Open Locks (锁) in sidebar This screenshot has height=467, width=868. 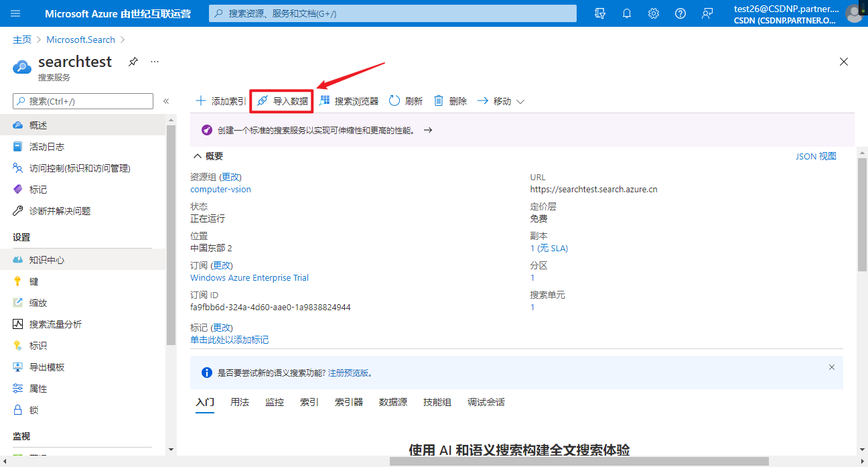83,410
